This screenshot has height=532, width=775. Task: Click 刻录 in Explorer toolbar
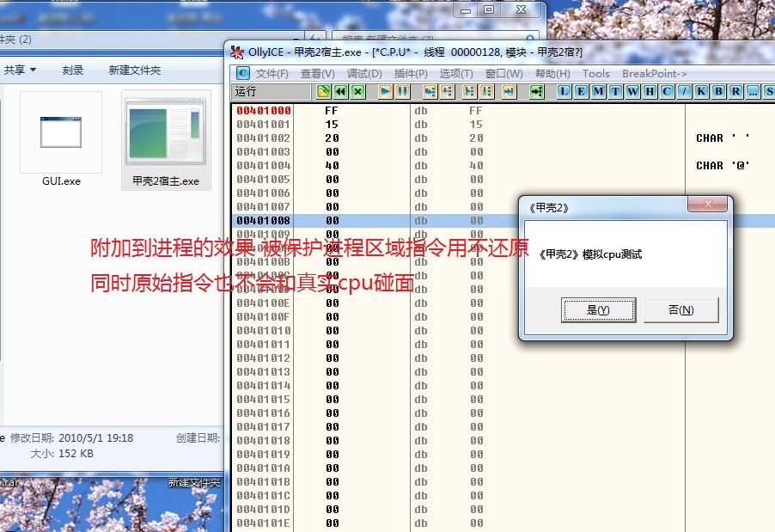(x=73, y=70)
